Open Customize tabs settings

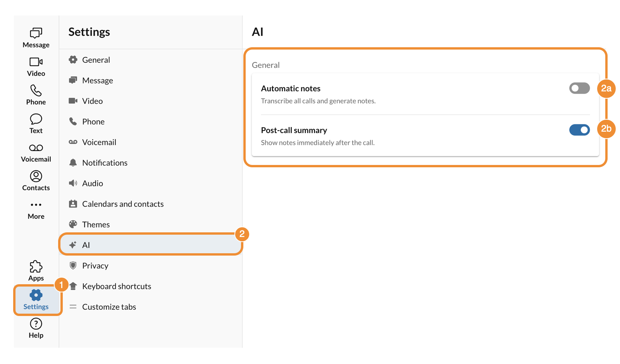109,307
